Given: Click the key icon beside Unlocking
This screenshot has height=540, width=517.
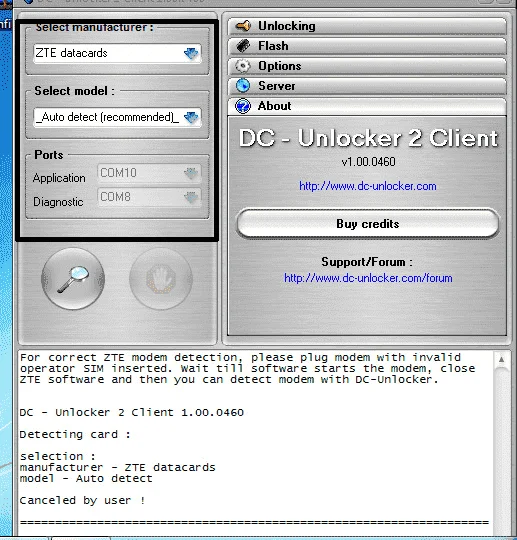Looking at the screenshot, I should click(x=244, y=26).
